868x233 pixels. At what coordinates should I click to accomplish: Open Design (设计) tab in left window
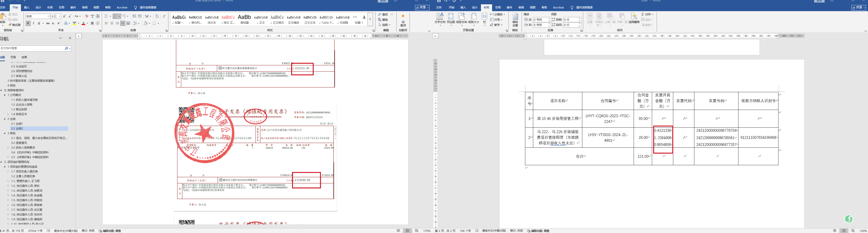coord(38,8)
